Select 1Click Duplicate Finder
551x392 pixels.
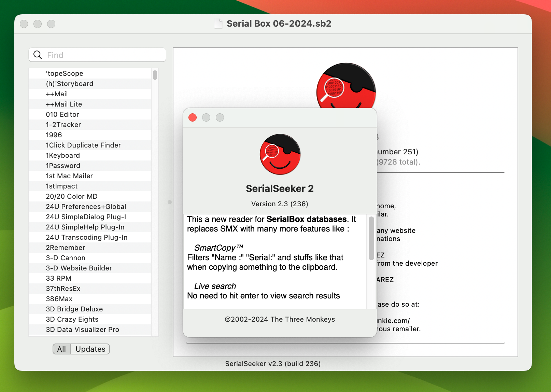[90, 145]
